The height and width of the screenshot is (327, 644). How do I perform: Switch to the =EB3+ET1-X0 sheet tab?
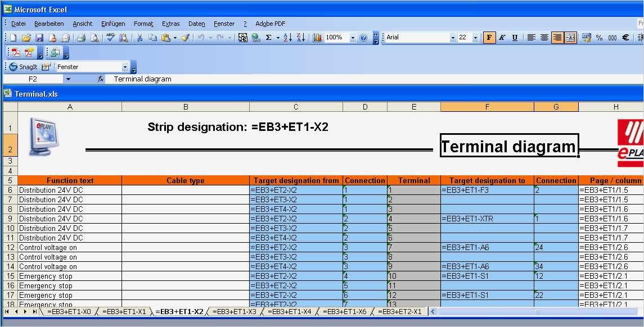tap(69, 312)
